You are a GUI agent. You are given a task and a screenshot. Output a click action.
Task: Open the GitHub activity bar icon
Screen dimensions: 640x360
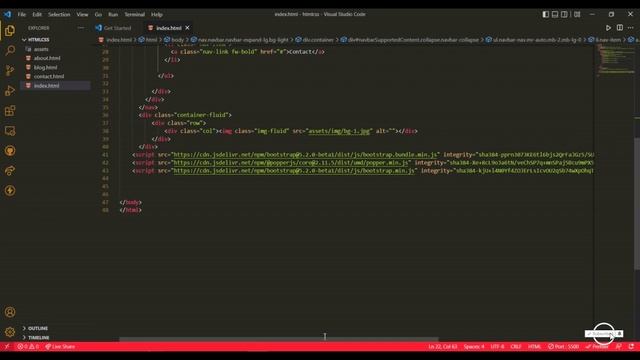pyautogui.click(x=10, y=151)
